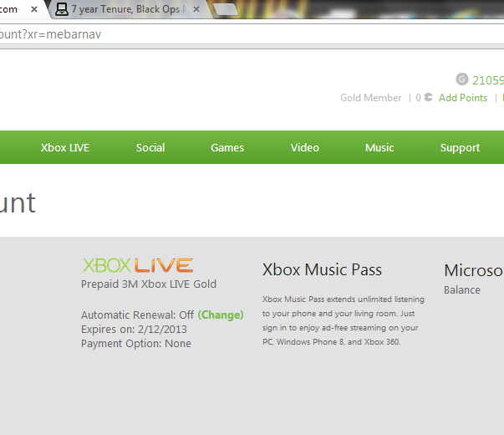Click the Xbox Music Pass description paragraph
The image size is (504, 435).
point(344,320)
